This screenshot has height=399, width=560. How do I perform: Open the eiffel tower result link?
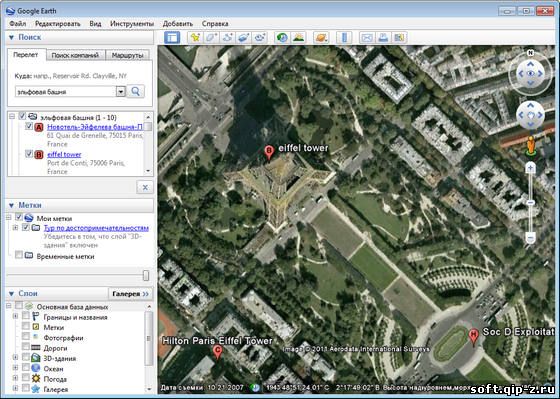coord(64,154)
